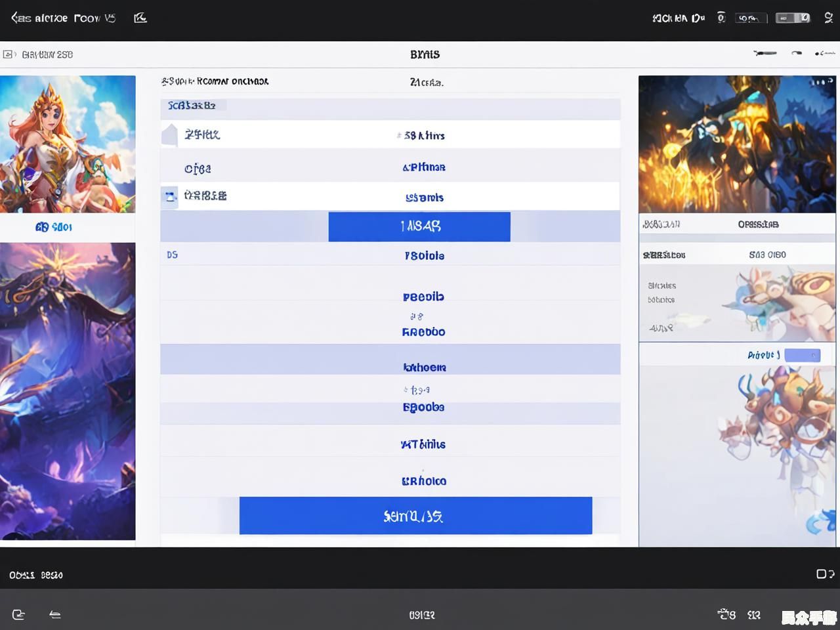Click the exit icon in bottom-left toolbar
The height and width of the screenshot is (630, 840).
point(18,614)
